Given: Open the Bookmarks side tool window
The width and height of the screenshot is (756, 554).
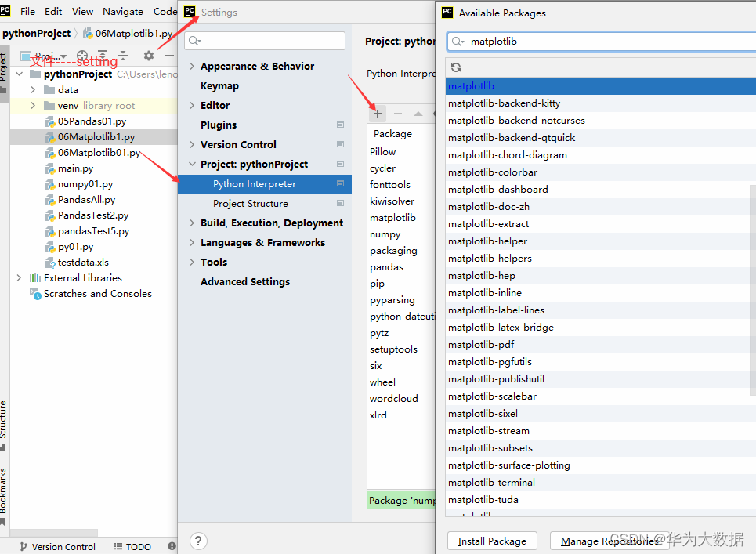Looking at the screenshot, I should pos(4,496).
